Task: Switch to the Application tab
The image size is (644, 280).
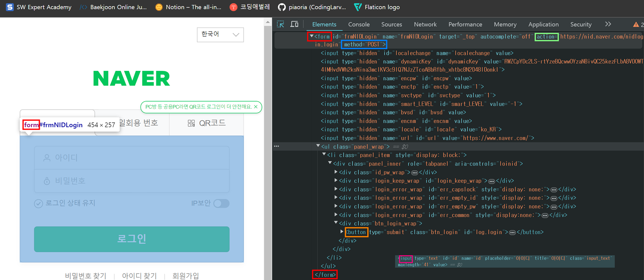Action: click(x=543, y=24)
